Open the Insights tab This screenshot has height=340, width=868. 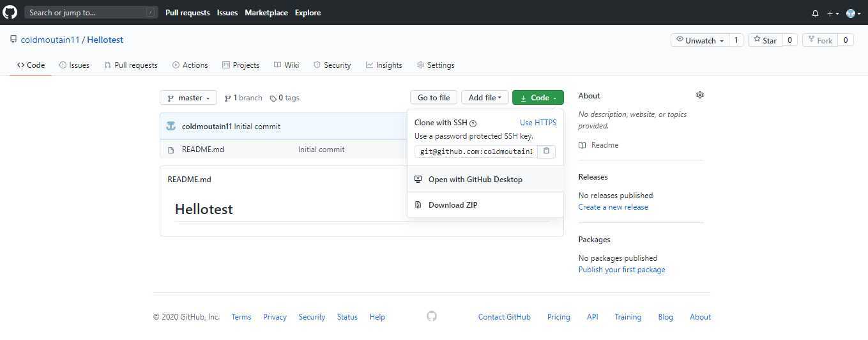tap(384, 65)
